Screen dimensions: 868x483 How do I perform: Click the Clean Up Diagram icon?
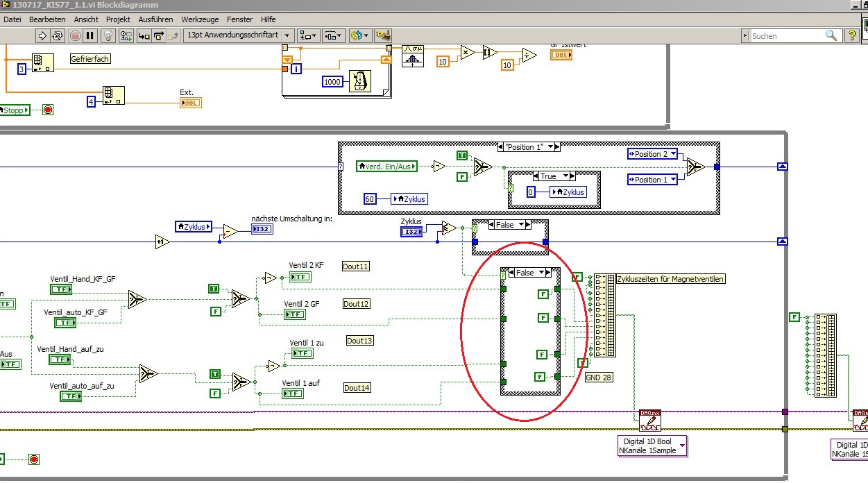pos(382,35)
